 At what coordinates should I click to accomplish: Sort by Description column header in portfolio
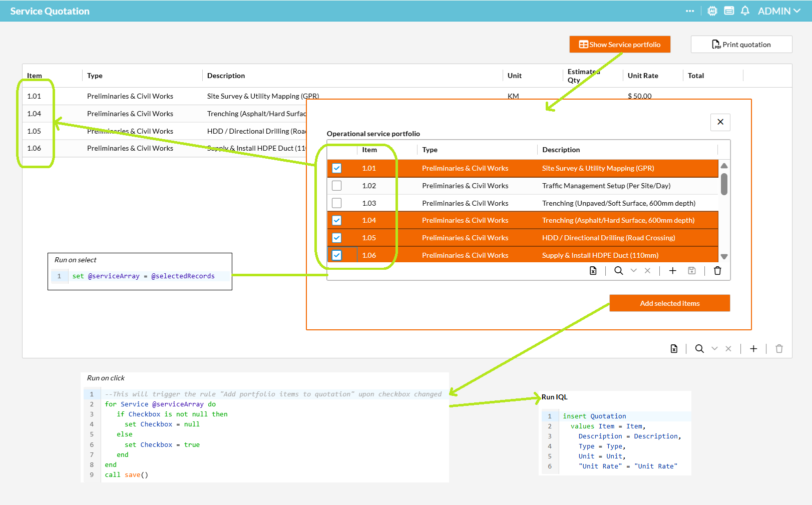[x=561, y=150]
